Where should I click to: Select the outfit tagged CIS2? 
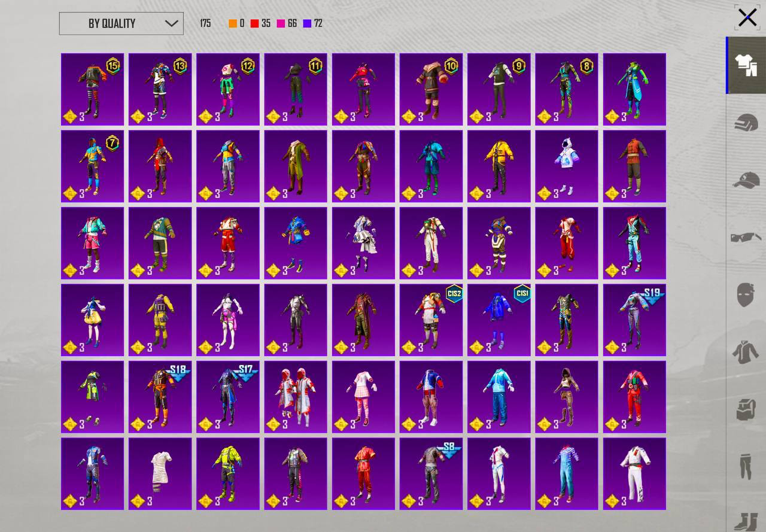click(431, 320)
